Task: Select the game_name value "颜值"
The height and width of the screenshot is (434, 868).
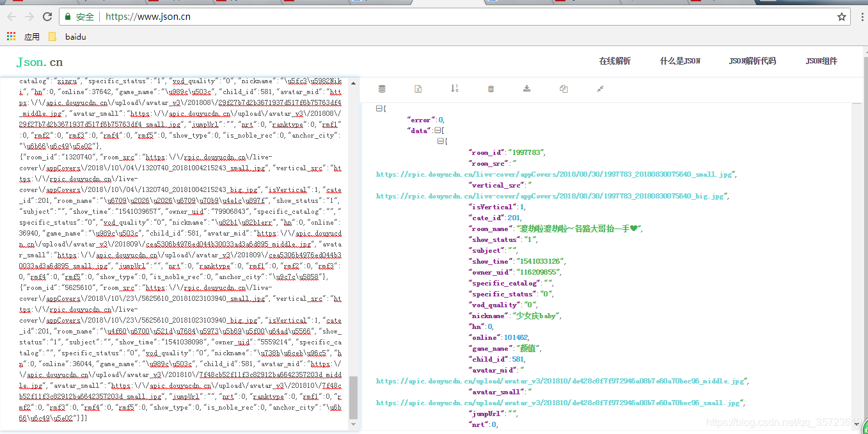Action: click(528, 348)
